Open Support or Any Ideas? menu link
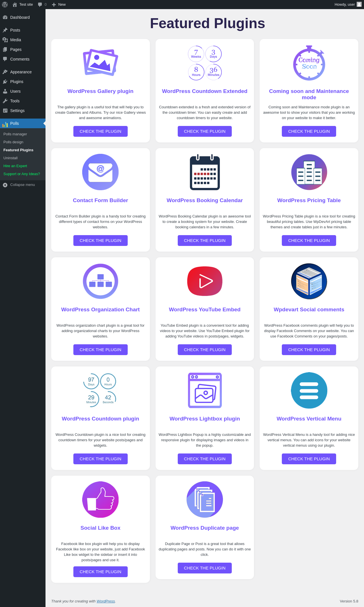Viewport: 364px width, 607px height. pos(22,174)
